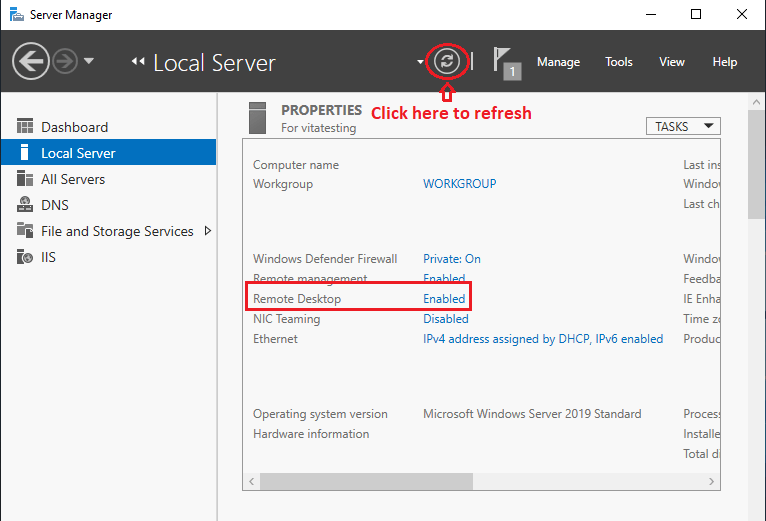Viewport: 766px width, 521px height.
Task: Open dropdown arrow left of refresh icon
Action: 420,62
